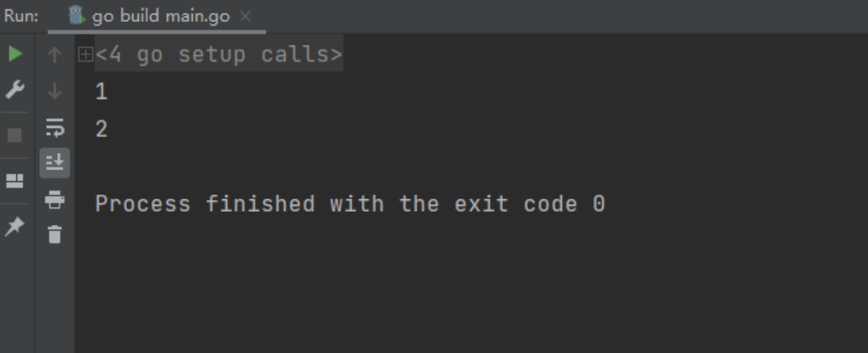
Task: Jump down the stack trace with down arrow
Action: pyautogui.click(x=54, y=91)
